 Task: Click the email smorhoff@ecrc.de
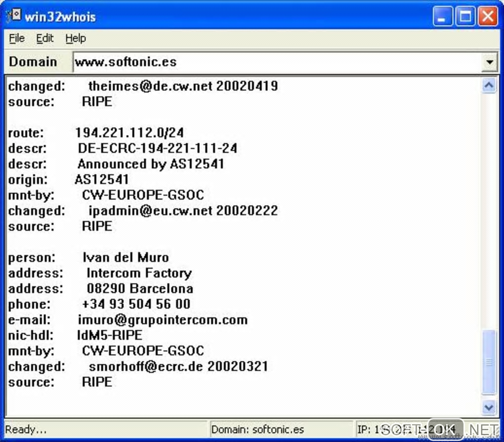(x=146, y=366)
